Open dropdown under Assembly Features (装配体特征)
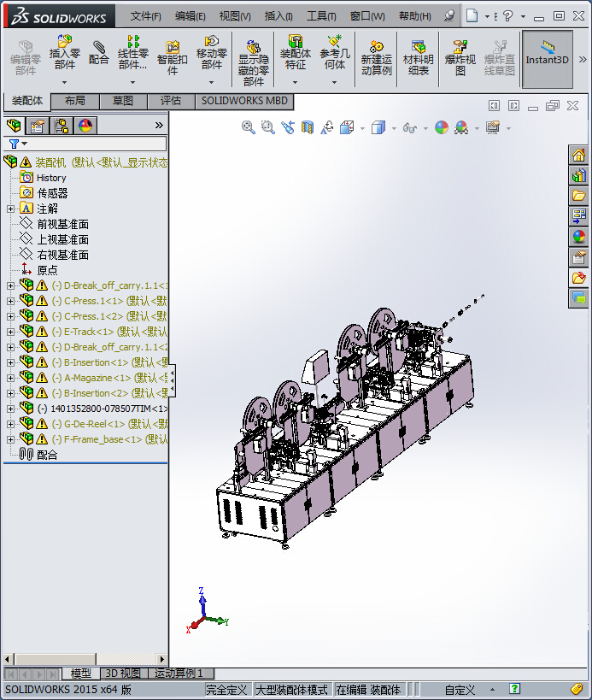Viewport: 592px width, 700px height. (x=295, y=82)
